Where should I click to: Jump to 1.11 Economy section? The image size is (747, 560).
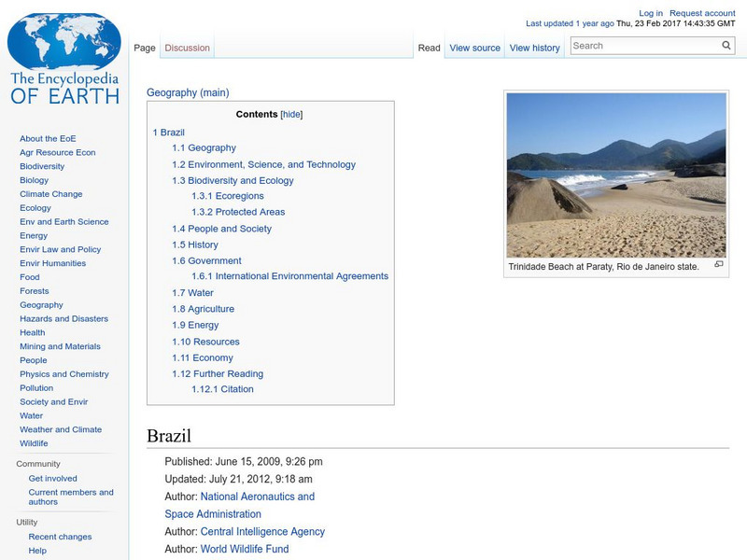(x=203, y=357)
